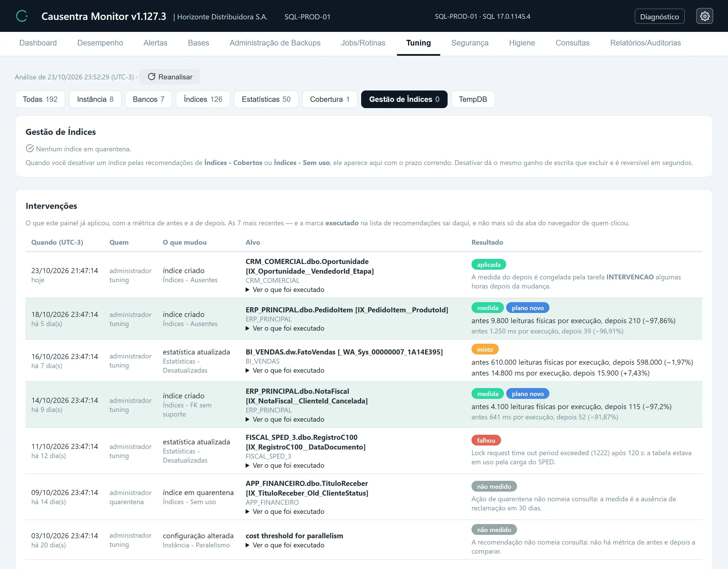Image resolution: width=728 pixels, height=569 pixels.
Task: Expand executed details for cost threshold parallelism
Action: 285,545
